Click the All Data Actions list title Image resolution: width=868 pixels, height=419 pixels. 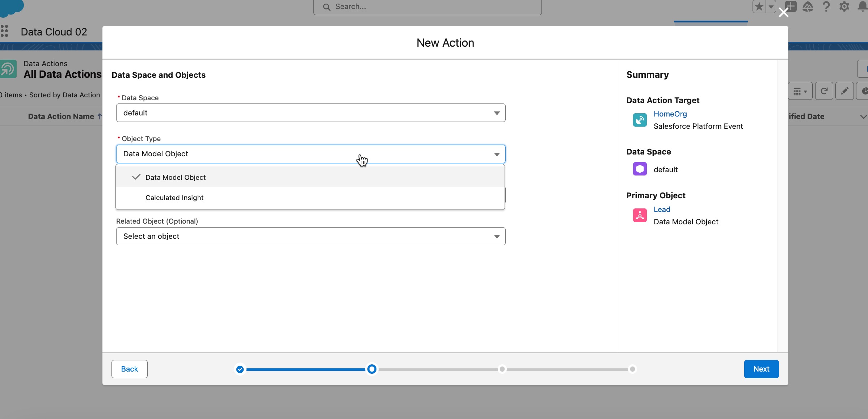coord(63,75)
